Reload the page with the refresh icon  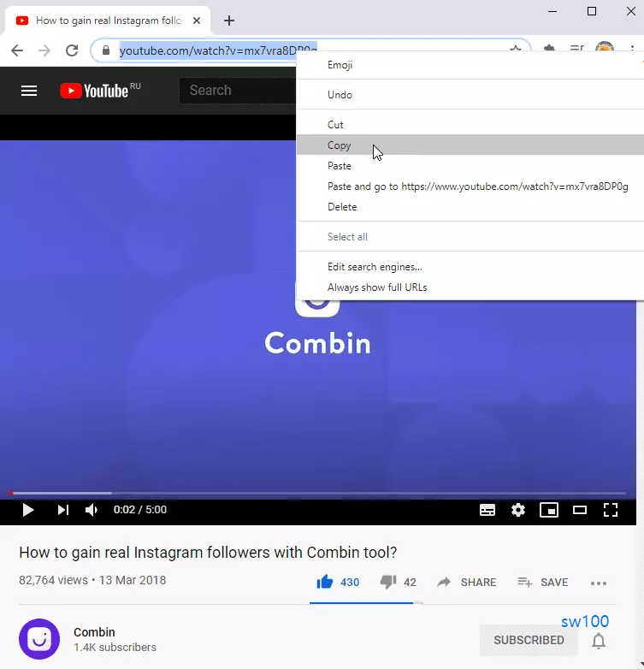click(72, 50)
